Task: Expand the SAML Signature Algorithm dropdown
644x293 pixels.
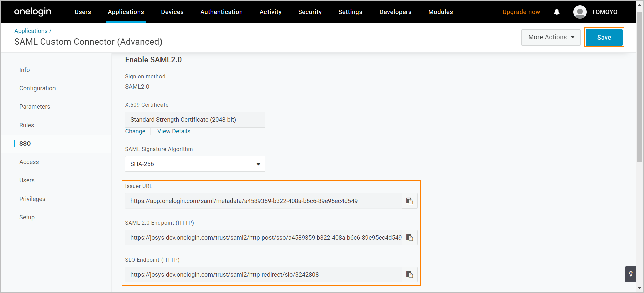Action: point(195,164)
